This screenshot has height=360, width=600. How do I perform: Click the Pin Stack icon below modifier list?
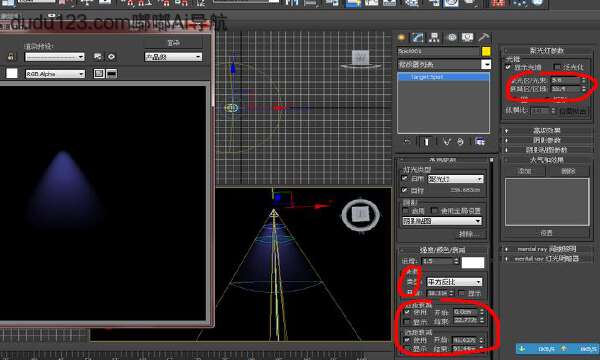click(x=407, y=142)
